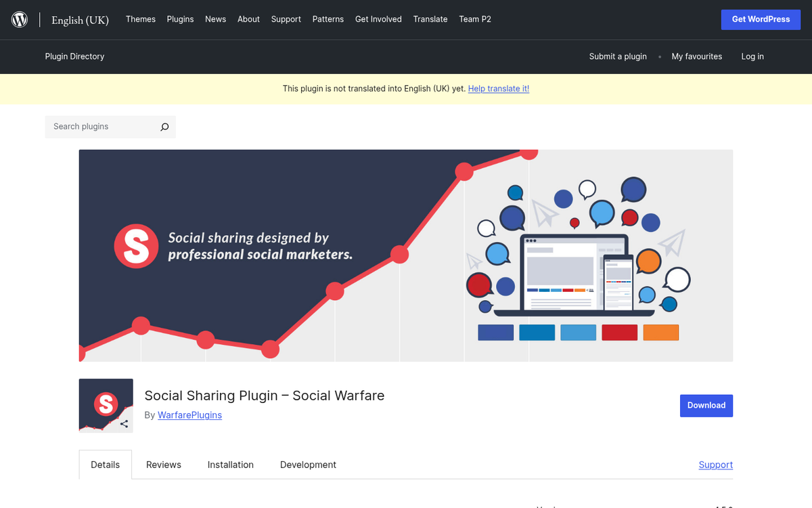Visit the WarfarePlugins author page
This screenshot has width=812, height=508.
pos(189,415)
